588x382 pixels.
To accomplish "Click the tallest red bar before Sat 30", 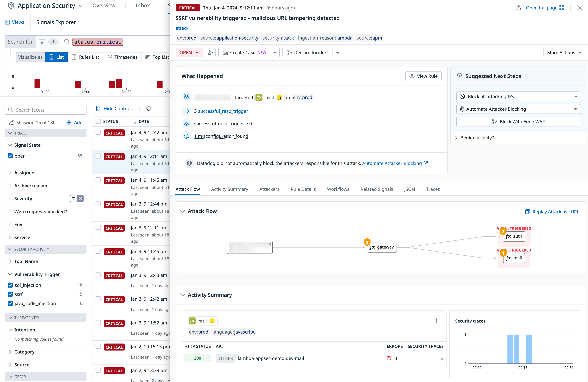I will (119, 83).
